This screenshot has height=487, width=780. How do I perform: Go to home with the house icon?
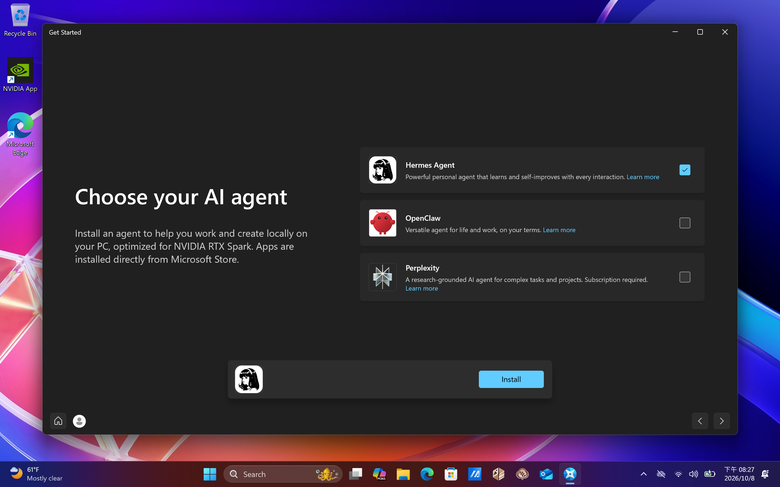pos(58,421)
